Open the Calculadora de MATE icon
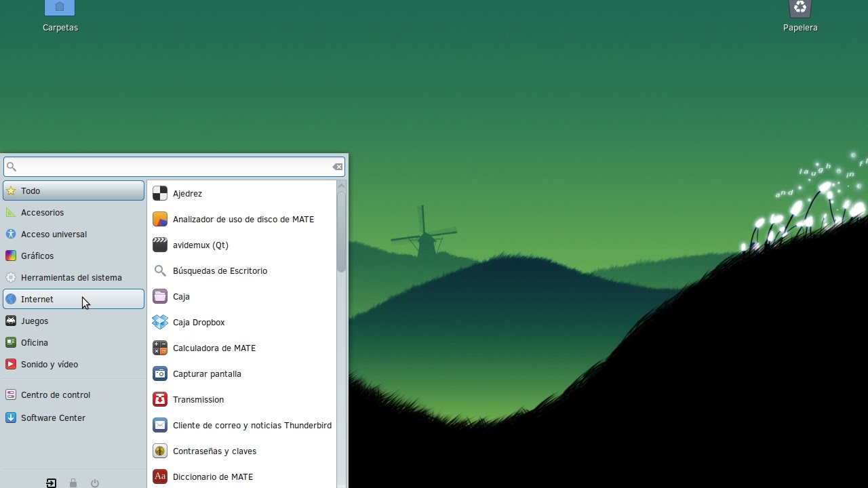This screenshot has width=868, height=488. tap(160, 348)
